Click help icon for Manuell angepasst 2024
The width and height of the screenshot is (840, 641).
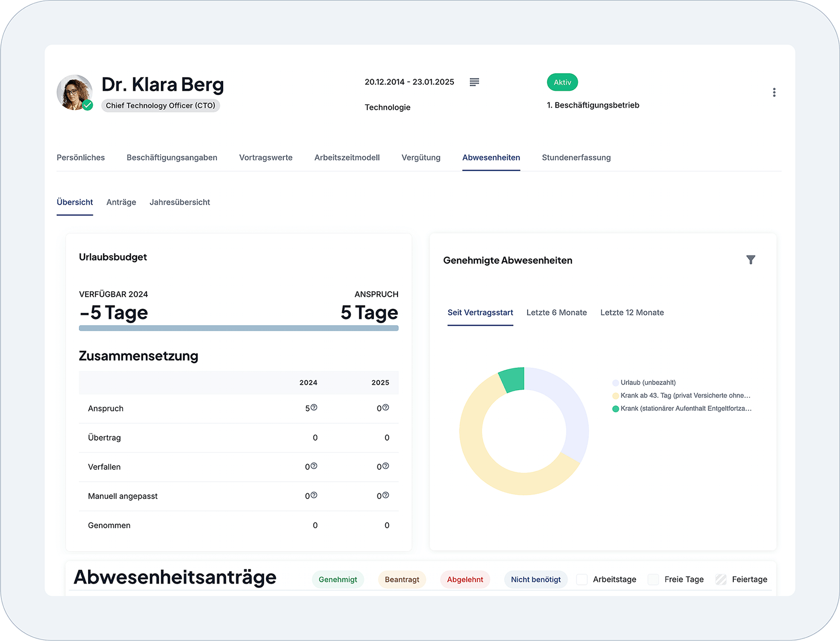(x=314, y=495)
